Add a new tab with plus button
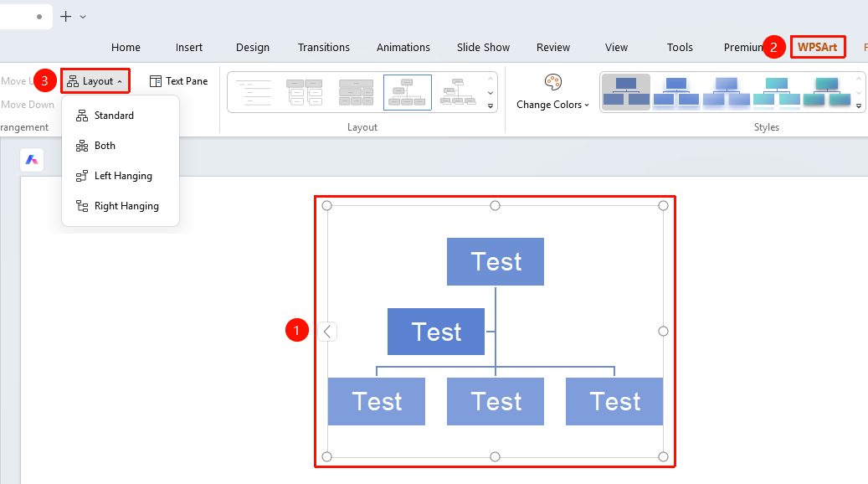The image size is (868, 484). 66,17
